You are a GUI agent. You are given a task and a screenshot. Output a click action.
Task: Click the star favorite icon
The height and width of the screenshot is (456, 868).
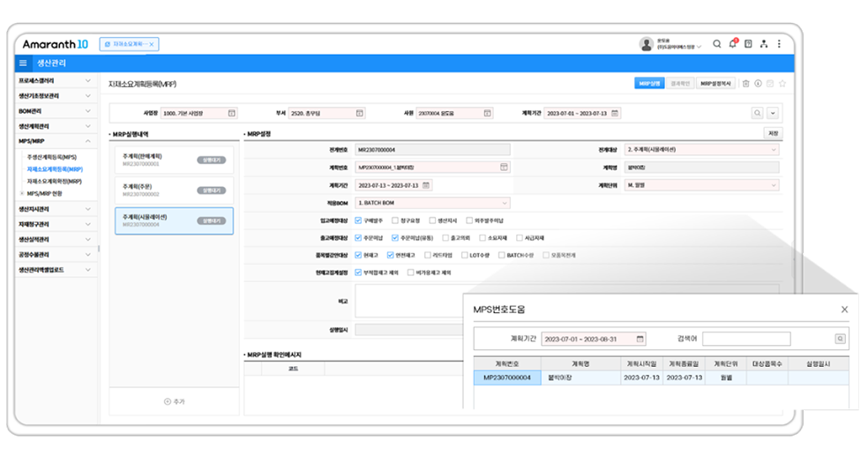782,84
